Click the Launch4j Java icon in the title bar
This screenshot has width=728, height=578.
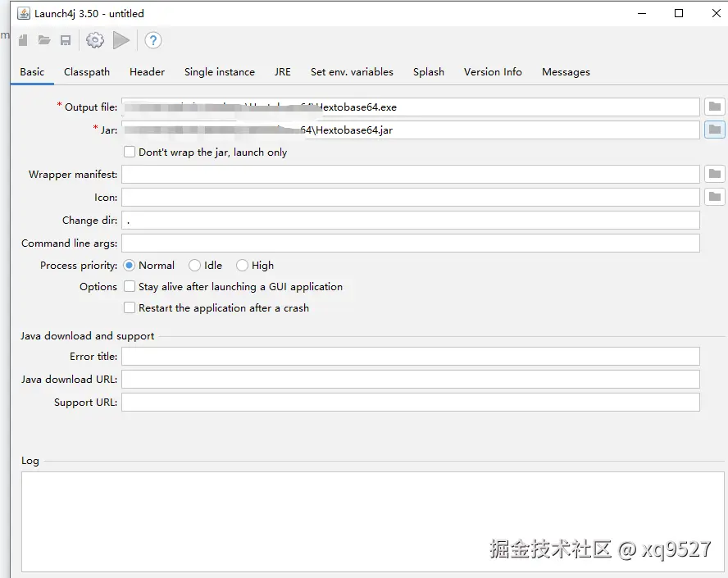(24, 13)
